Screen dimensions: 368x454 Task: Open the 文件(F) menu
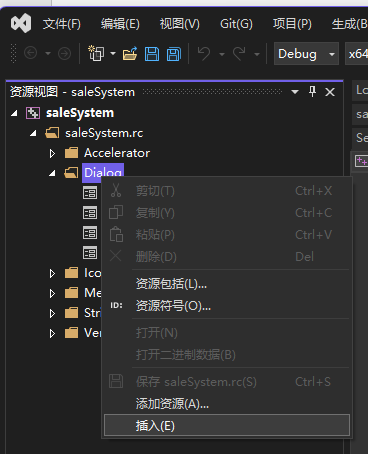[62, 24]
